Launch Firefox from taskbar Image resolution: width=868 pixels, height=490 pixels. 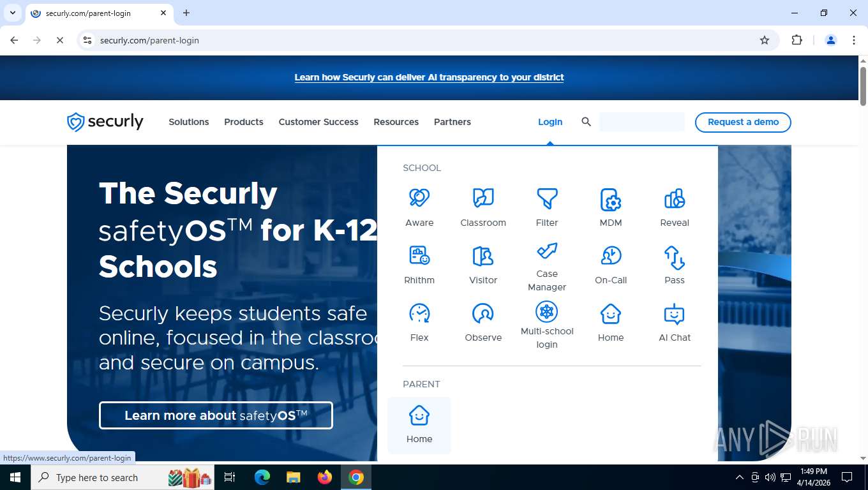[325, 477]
